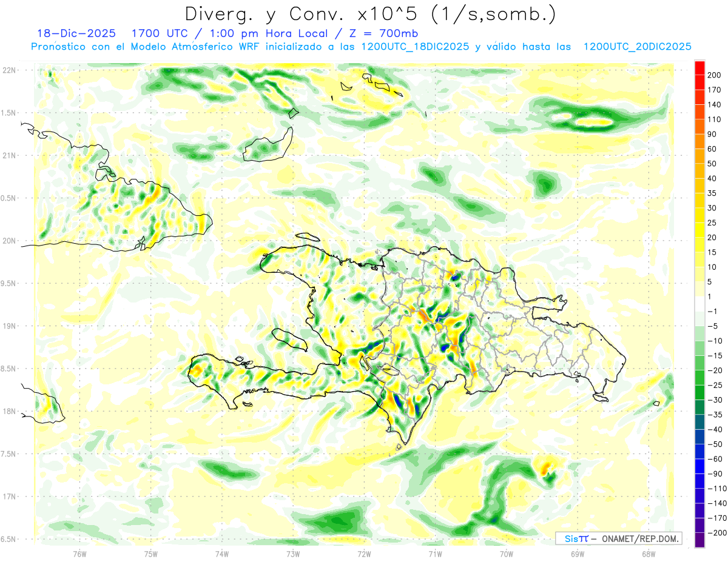Select the 20N latitude label
The width and height of the screenshot is (728, 562).
[10, 241]
